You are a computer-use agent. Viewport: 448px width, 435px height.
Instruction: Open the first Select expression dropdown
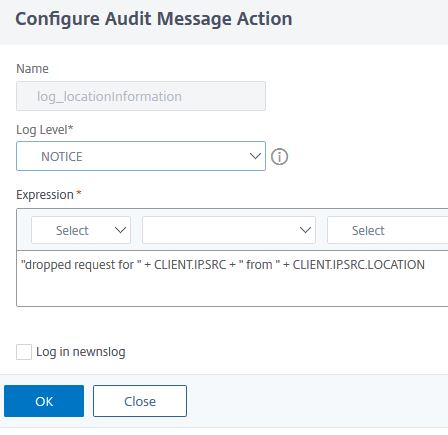point(81,230)
